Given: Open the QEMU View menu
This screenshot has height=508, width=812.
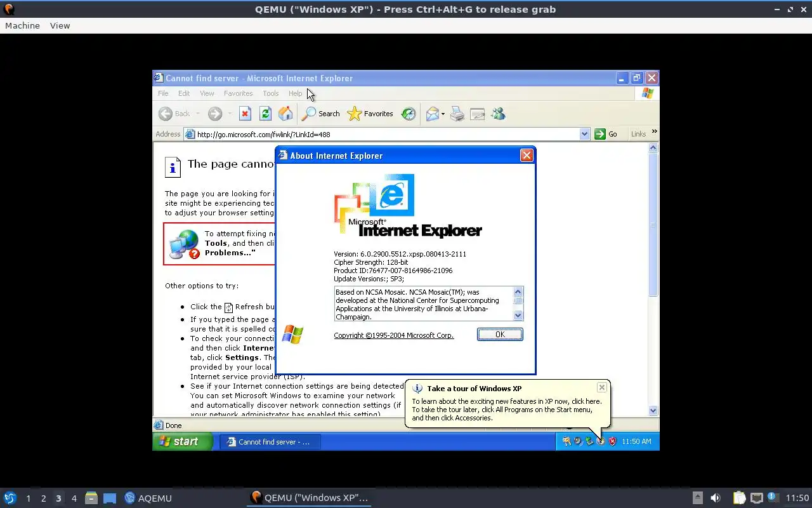Looking at the screenshot, I should [60, 25].
